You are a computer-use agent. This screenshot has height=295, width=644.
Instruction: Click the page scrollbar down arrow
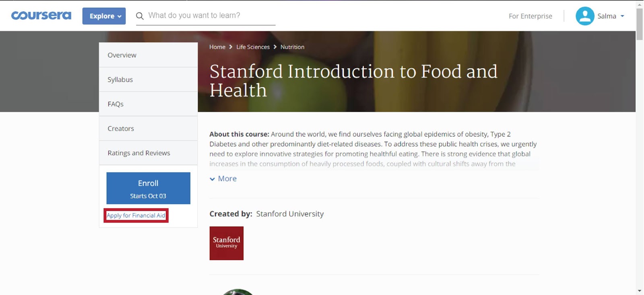tap(640, 291)
